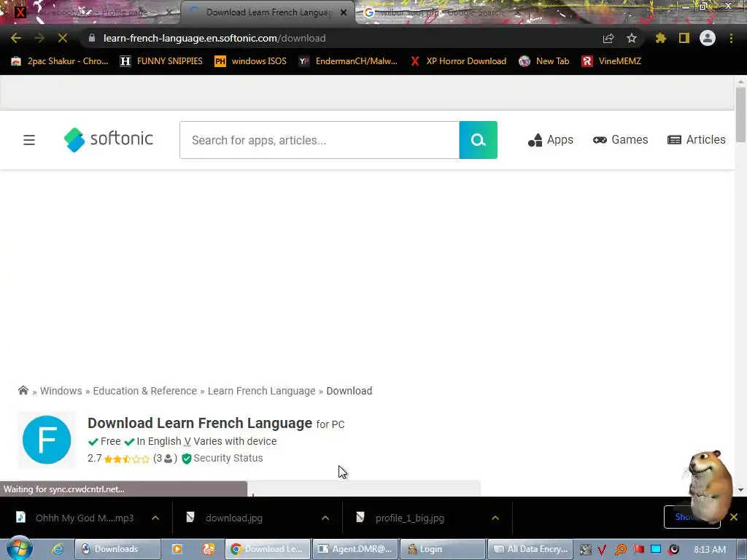This screenshot has width=747, height=560.
Task: Click the hamster desktop mascot
Action: click(709, 486)
